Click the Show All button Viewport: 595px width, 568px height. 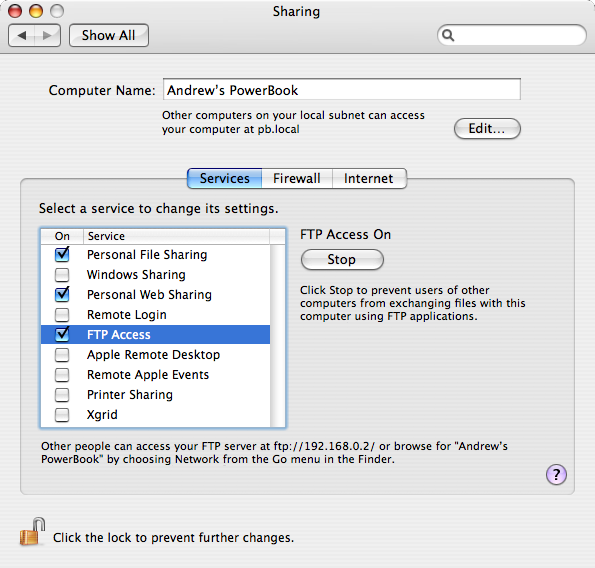pos(109,35)
